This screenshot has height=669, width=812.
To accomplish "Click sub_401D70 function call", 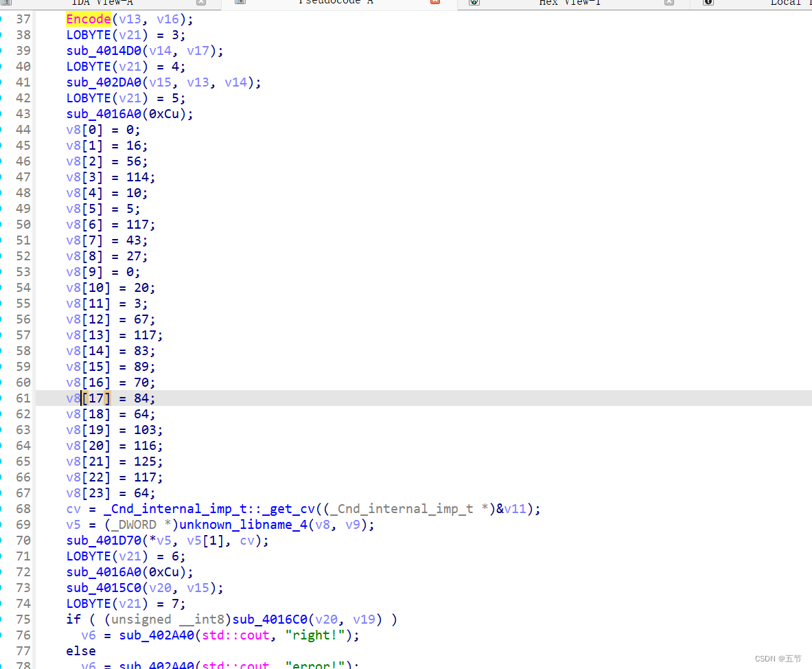I will [x=104, y=541].
